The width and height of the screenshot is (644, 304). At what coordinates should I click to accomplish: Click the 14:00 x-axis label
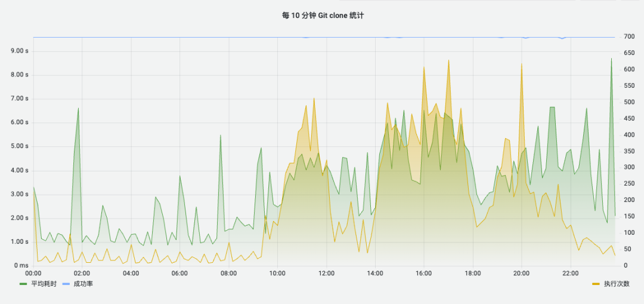coord(375,273)
